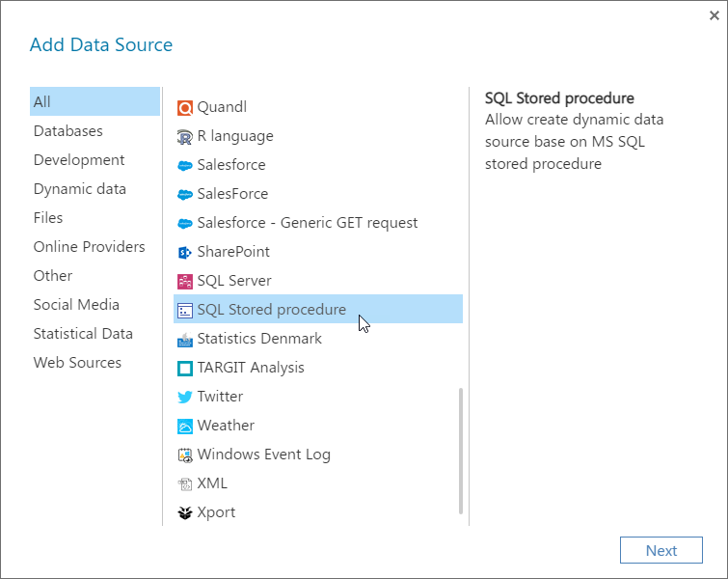Image resolution: width=728 pixels, height=579 pixels.
Task: Choose the R language icon
Action: (x=185, y=137)
